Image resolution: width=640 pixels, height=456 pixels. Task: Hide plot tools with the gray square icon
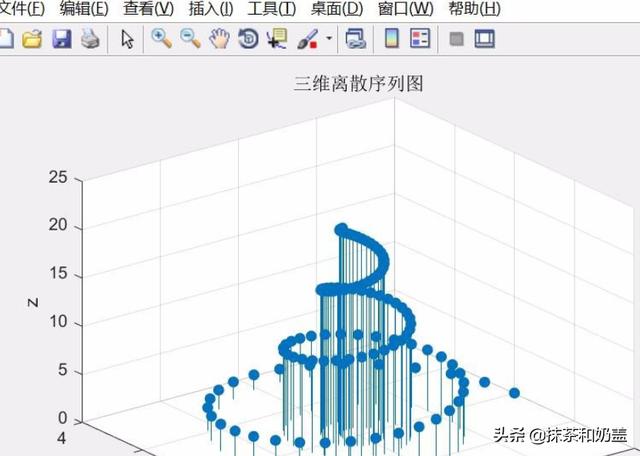[457, 39]
